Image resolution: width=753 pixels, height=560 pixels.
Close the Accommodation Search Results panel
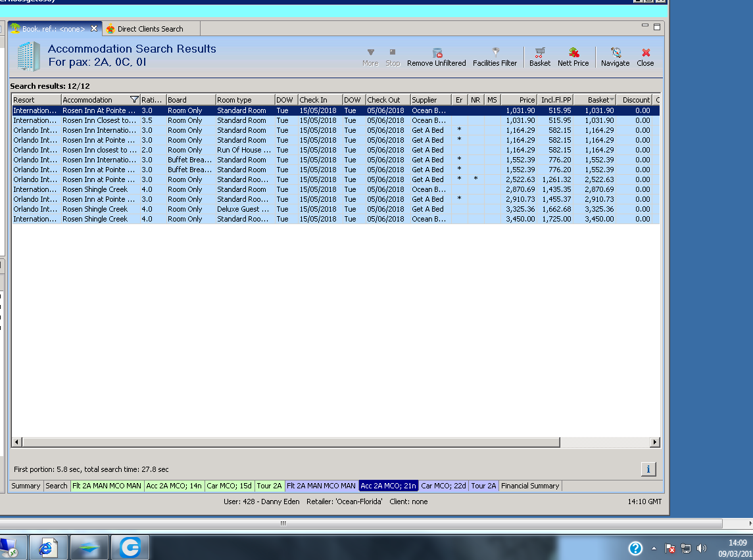(x=645, y=57)
